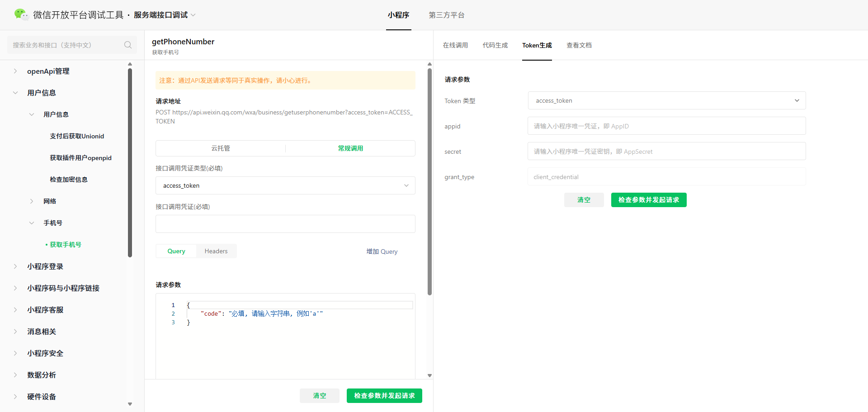This screenshot has width=868, height=412.
Task: Expand the 小程序码与小程序链接 section
Action: pos(15,288)
